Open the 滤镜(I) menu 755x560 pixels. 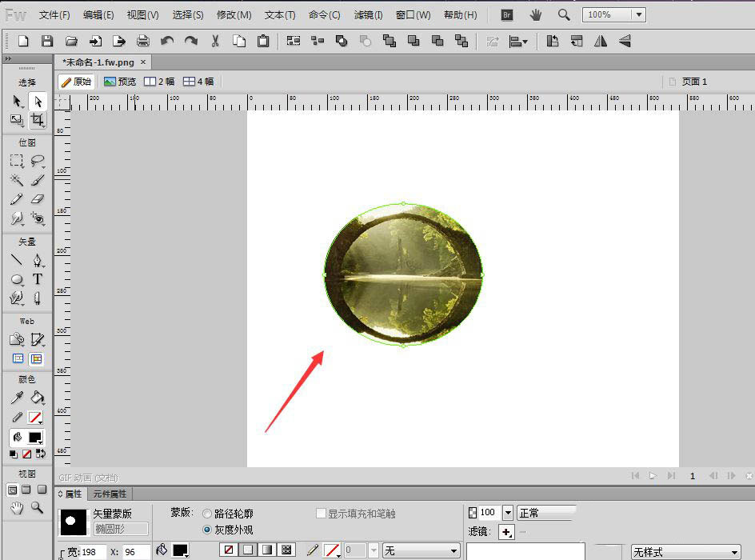click(x=368, y=15)
